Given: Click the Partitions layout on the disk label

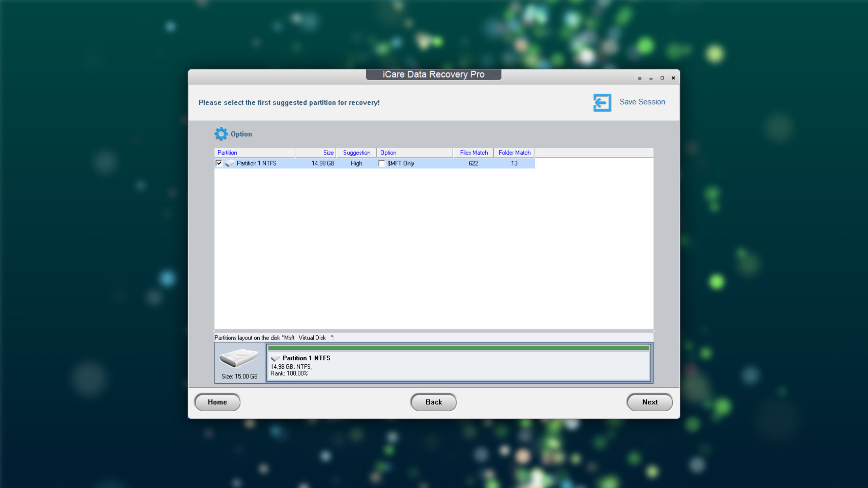Looking at the screenshot, I should pyautogui.click(x=274, y=338).
